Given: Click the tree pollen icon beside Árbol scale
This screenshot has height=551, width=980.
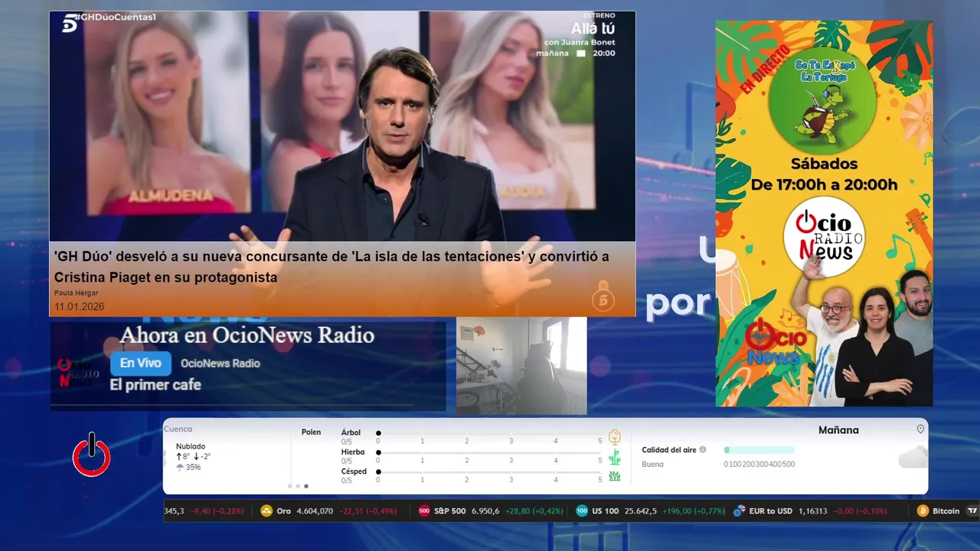Looking at the screenshot, I should coord(614,437).
